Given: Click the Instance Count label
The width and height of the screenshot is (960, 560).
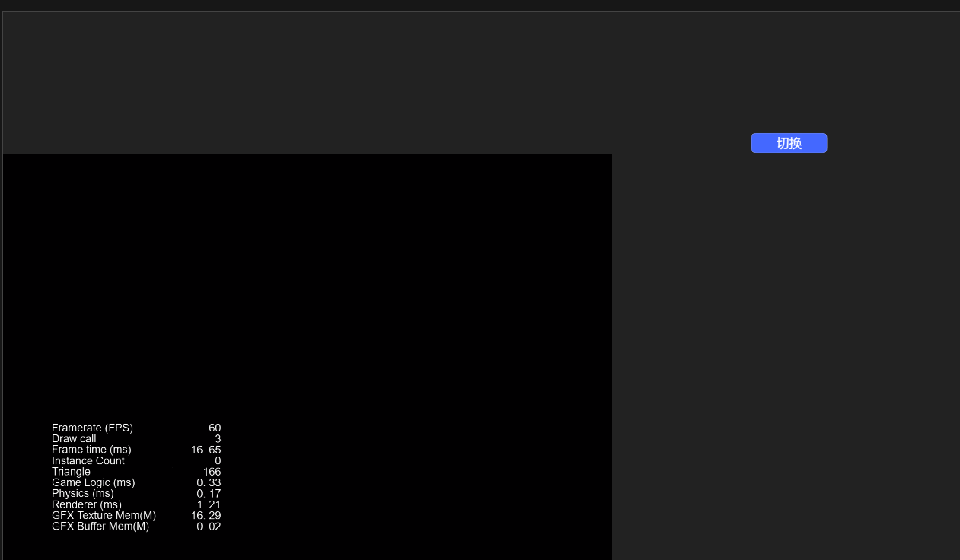Looking at the screenshot, I should pyautogui.click(x=88, y=460).
